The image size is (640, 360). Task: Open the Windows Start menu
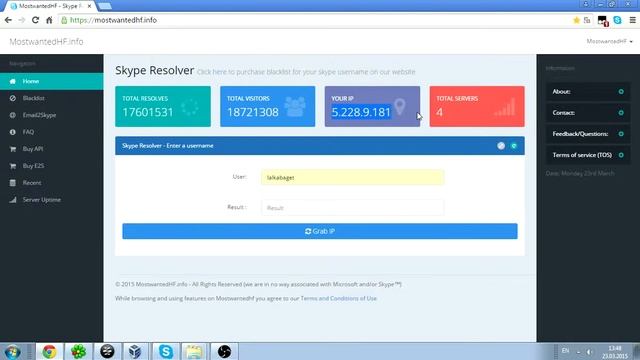click(x=13, y=351)
